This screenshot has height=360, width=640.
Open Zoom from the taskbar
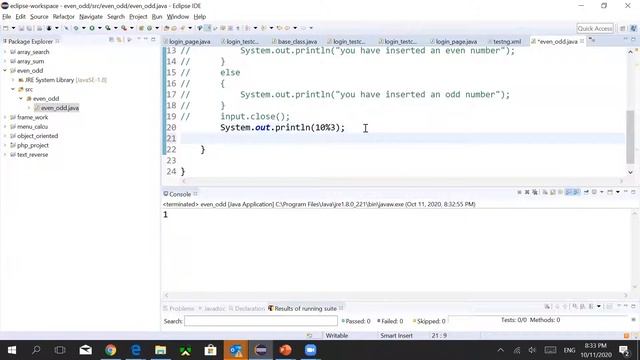[311, 350]
